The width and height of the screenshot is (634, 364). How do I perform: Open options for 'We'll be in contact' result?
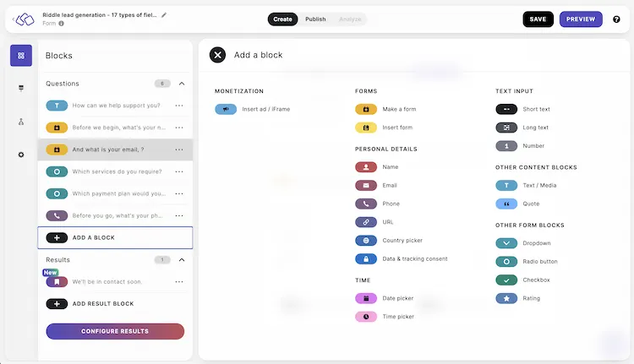(x=179, y=281)
